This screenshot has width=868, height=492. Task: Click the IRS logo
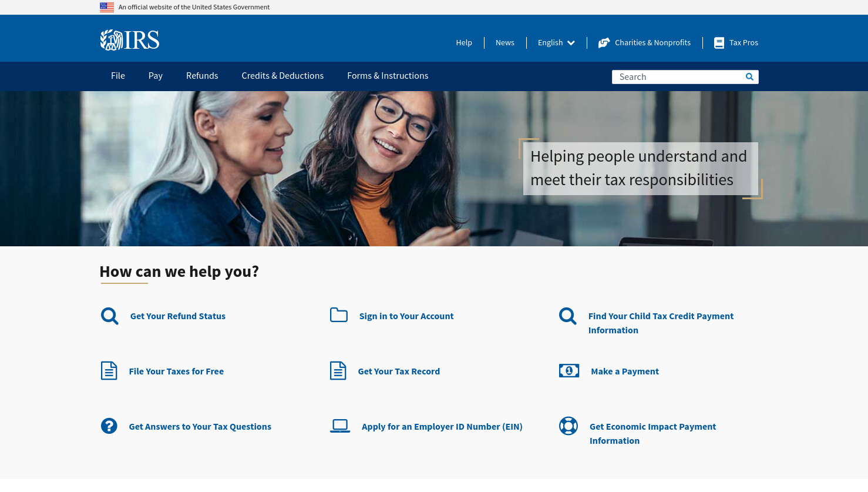[x=130, y=40]
